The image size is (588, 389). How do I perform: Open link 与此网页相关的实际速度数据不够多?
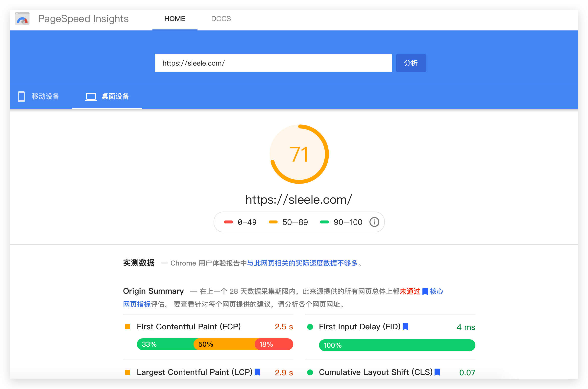(302, 263)
